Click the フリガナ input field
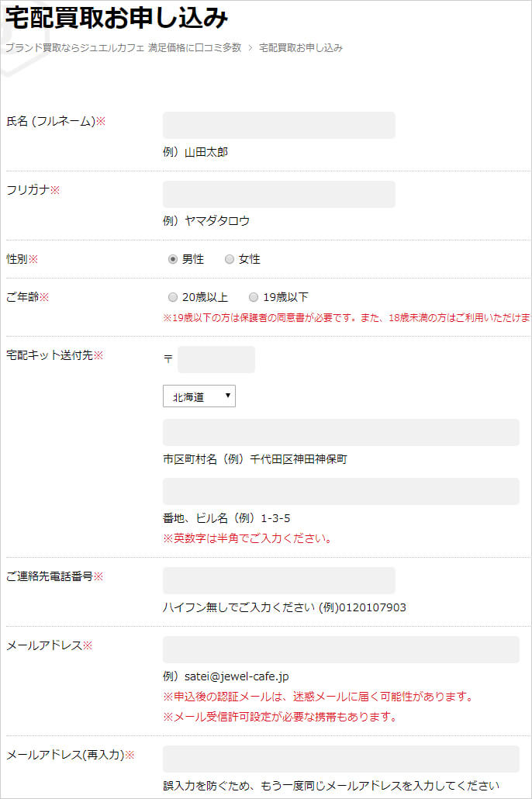The image size is (532, 799). (x=278, y=194)
